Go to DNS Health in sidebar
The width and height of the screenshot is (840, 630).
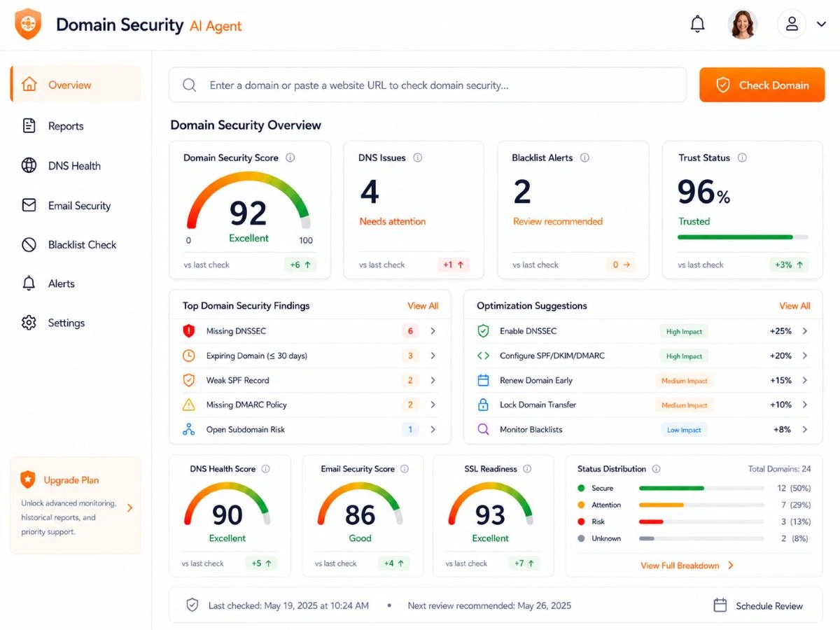pos(76,166)
